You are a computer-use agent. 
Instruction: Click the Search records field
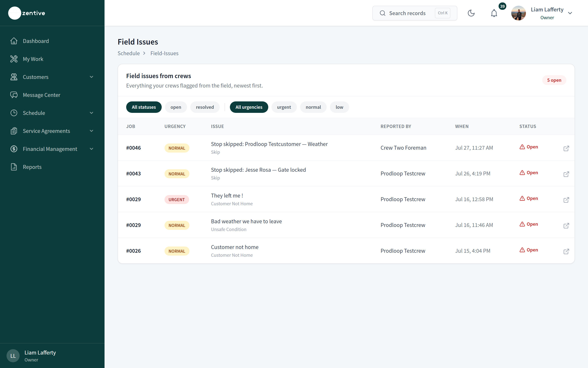[415, 13]
